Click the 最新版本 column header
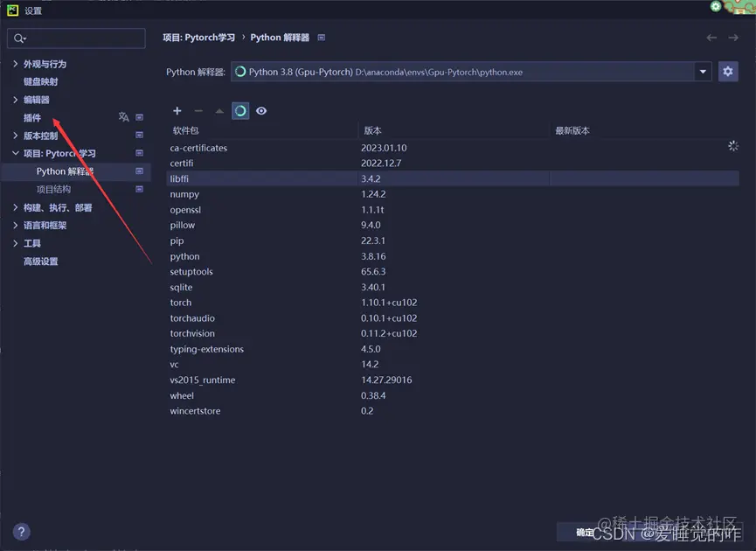The image size is (756, 551). point(572,131)
